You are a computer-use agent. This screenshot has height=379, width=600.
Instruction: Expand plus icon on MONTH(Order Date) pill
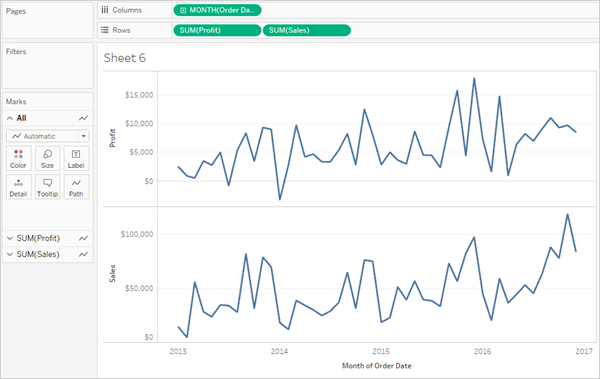[183, 10]
